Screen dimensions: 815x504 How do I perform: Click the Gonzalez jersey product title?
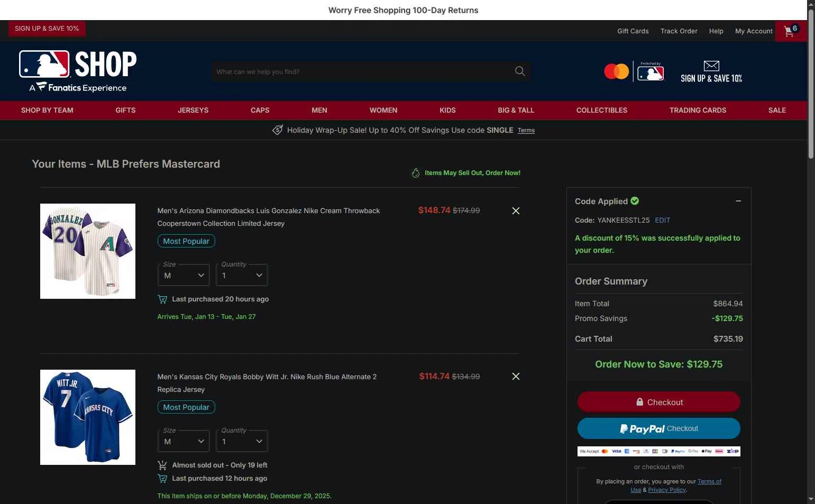click(268, 217)
